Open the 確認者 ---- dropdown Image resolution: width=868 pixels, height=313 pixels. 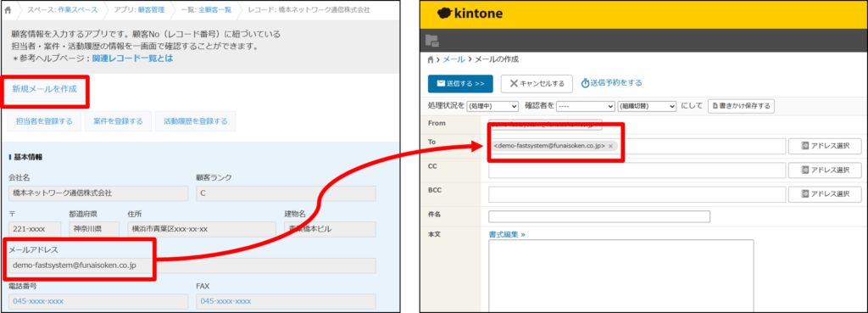[x=586, y=106]
